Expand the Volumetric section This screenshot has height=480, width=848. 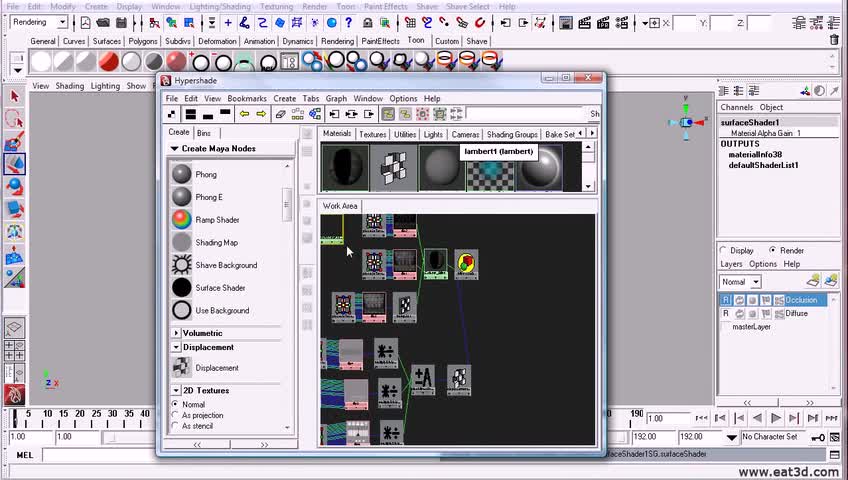[x=176, y=334]
